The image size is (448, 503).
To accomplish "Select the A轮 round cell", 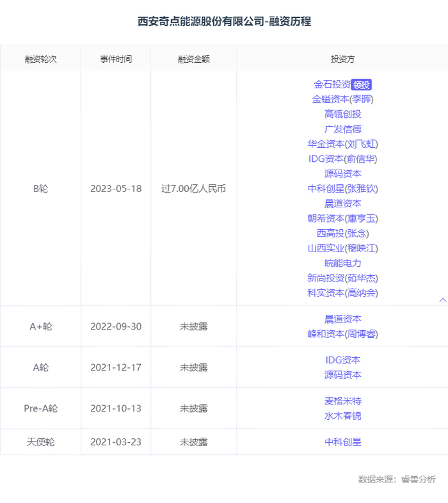I will [x=41, y=367].
